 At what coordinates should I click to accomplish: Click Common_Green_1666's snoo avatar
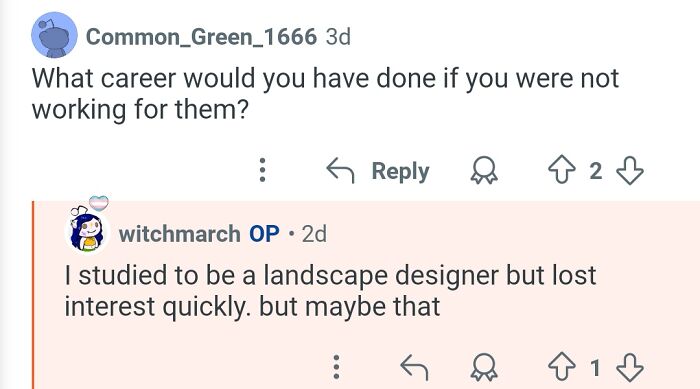[x=54, y=35]
